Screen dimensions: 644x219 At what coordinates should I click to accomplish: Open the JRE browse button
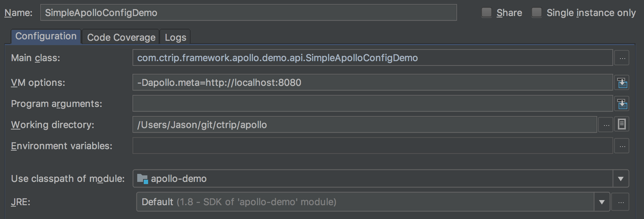coord(621,202)
